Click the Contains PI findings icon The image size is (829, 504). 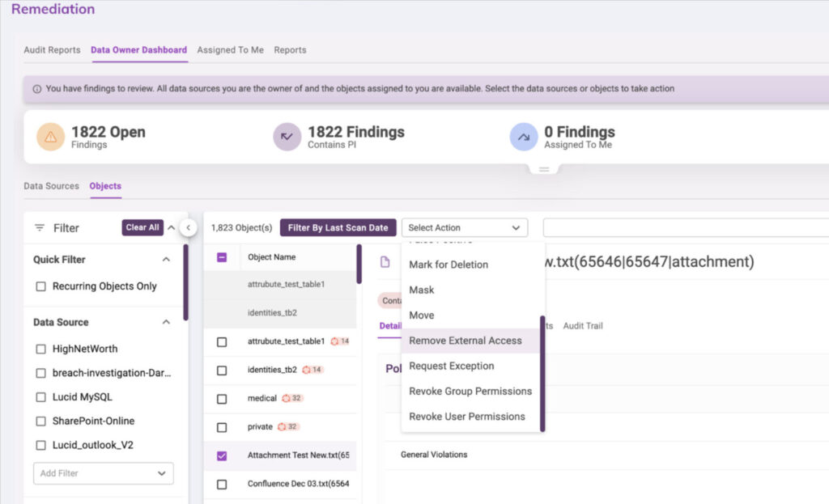click(287, 137)
